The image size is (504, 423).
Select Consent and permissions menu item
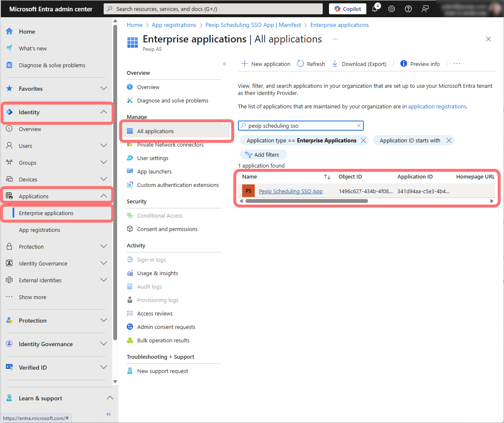(167, 229)
